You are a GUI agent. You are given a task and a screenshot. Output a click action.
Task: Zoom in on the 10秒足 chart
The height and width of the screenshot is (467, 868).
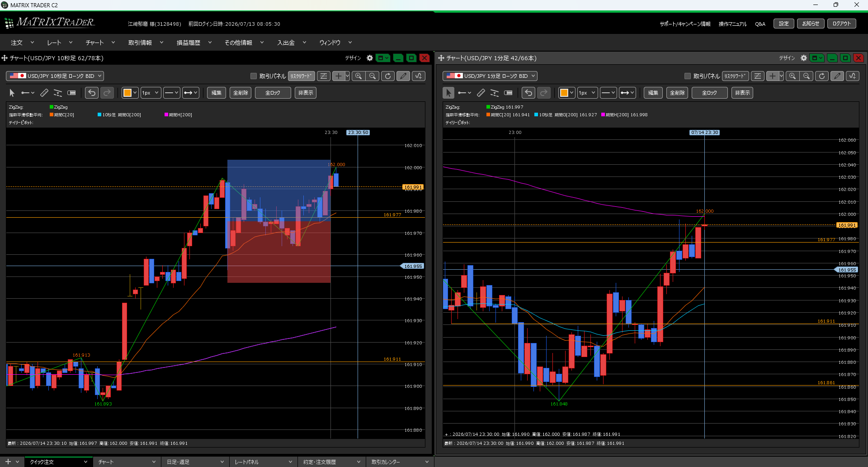pyautogui.click(x=359, y=76)
